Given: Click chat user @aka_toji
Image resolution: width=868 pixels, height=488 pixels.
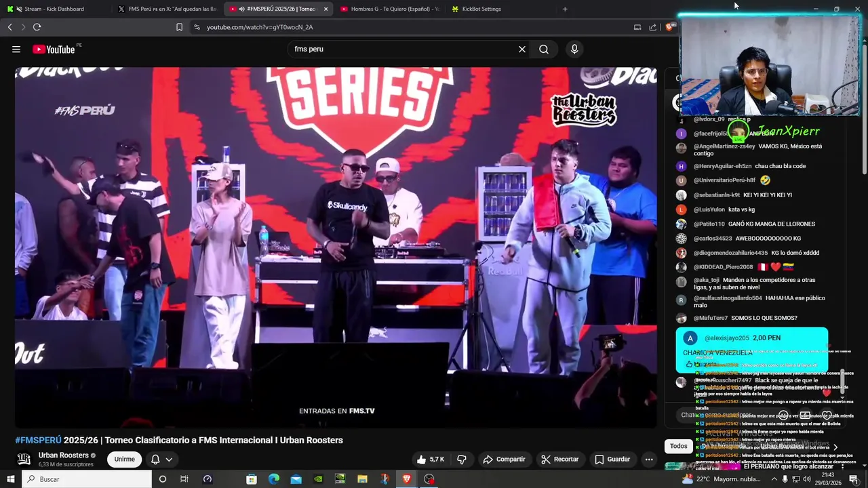Looking at the screenshot, I should [x=707, y=280].
